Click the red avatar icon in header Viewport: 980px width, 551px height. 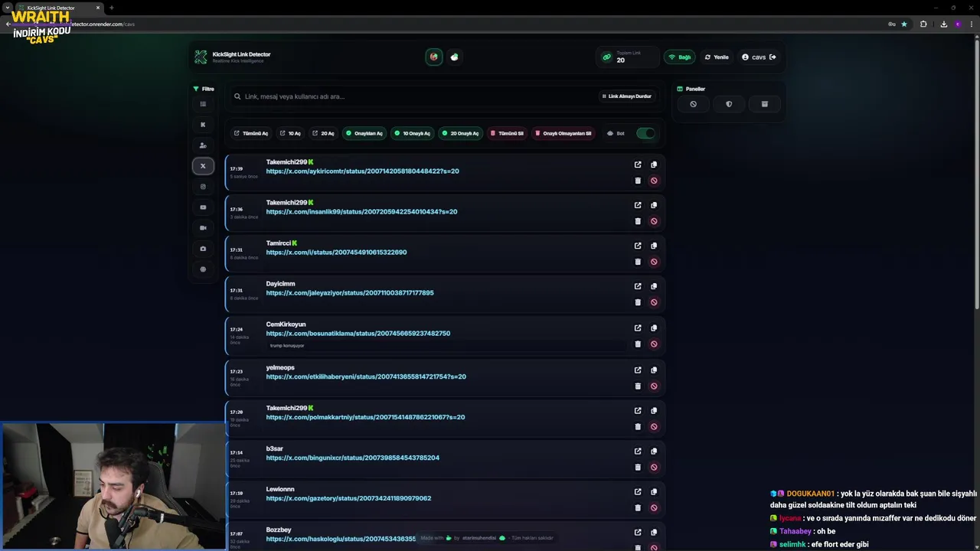[434, 57]
